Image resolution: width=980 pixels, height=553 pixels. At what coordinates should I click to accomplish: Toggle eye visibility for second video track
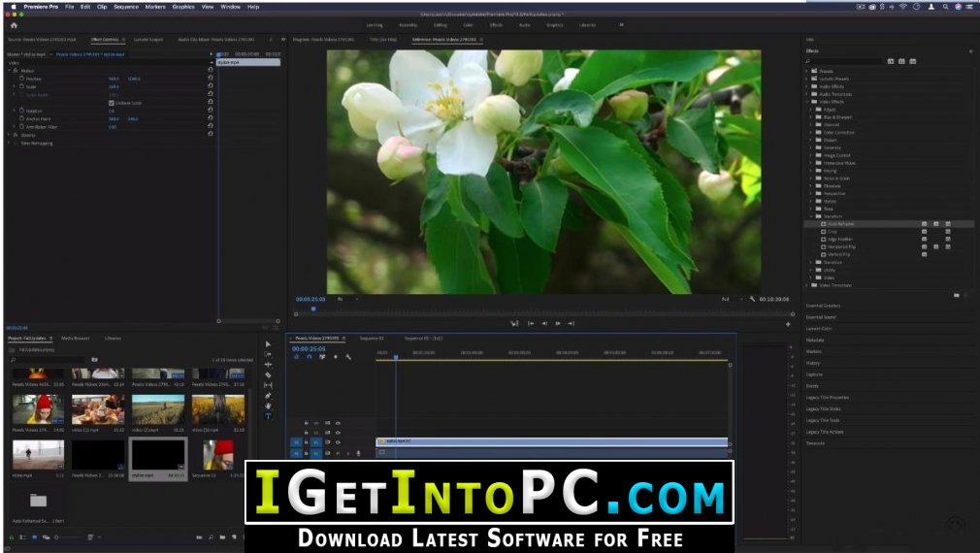[x=338, y=433]
